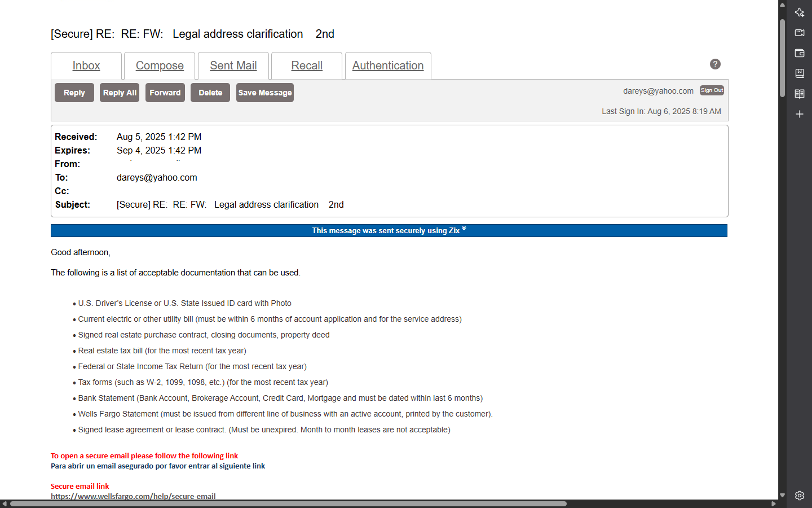Viewport: 812px width, 508px height.
Task: Open the wellsfargo.com secure-email link
Action: (133, 496)
